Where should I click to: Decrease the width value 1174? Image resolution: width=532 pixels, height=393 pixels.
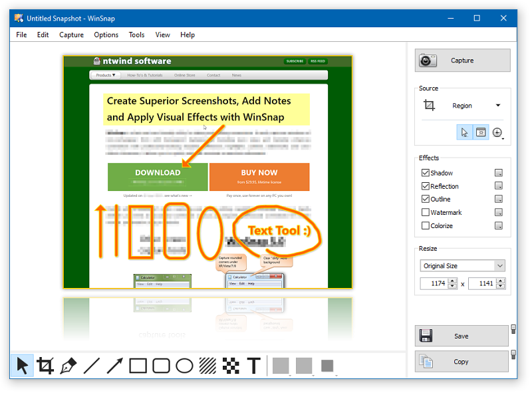(453, 286)
